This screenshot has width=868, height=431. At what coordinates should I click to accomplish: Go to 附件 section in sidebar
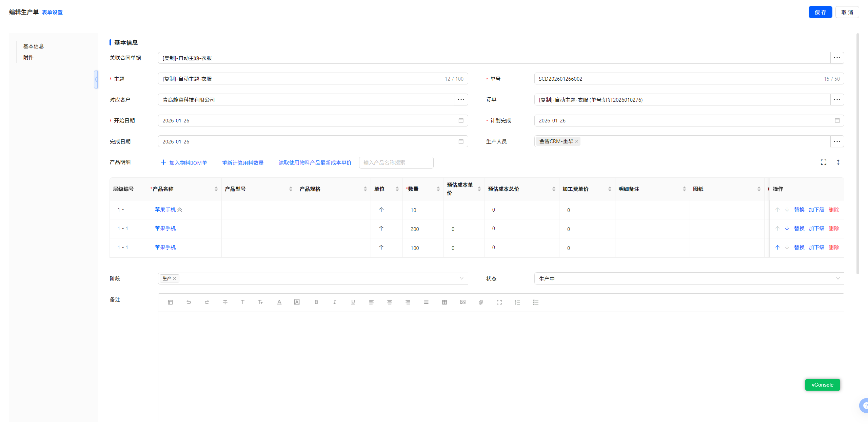tap(28, 58)
